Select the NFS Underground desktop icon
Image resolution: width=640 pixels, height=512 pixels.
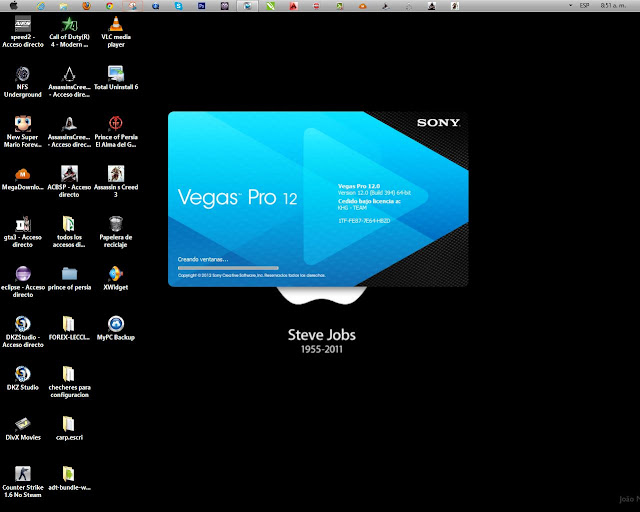pos(23,82)
